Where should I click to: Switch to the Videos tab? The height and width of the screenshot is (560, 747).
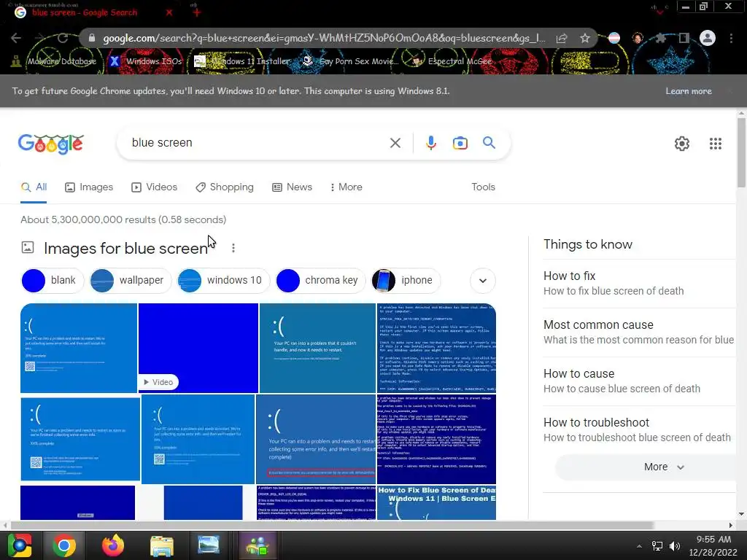click(155, 187)
